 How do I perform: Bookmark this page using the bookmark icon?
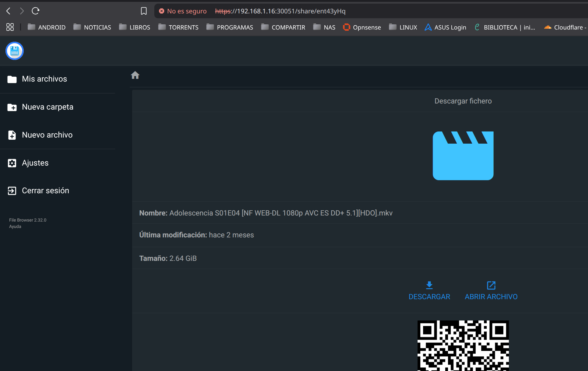pyautogui.click(x=144, y=11)
